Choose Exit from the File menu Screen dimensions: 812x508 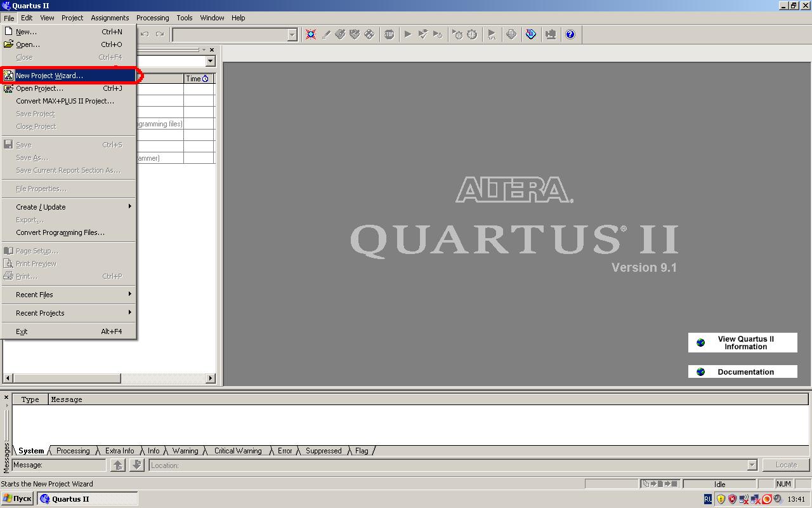tap(69, 331)
